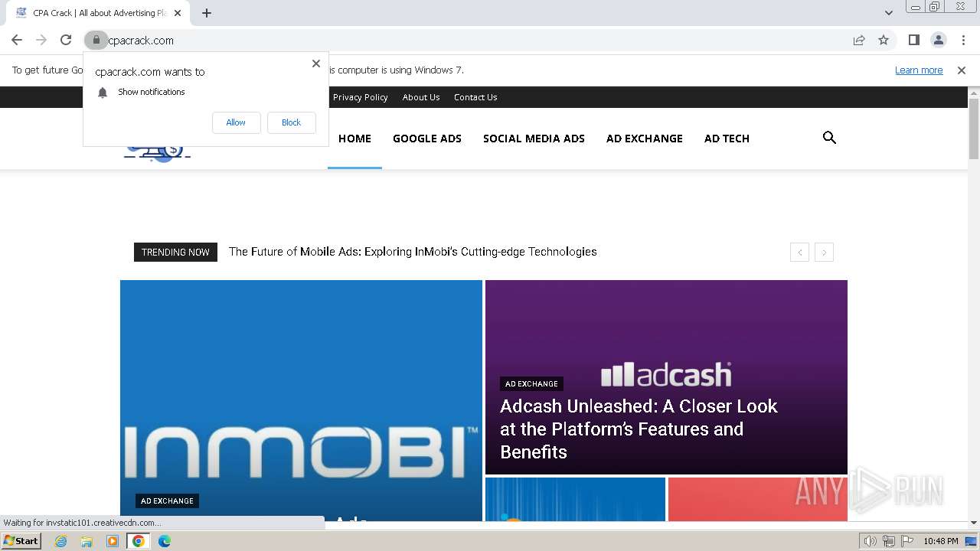This screenshot has width=980, height=551.
Task: Open the Chrome three-dot menu
Action: pos(962,40)
